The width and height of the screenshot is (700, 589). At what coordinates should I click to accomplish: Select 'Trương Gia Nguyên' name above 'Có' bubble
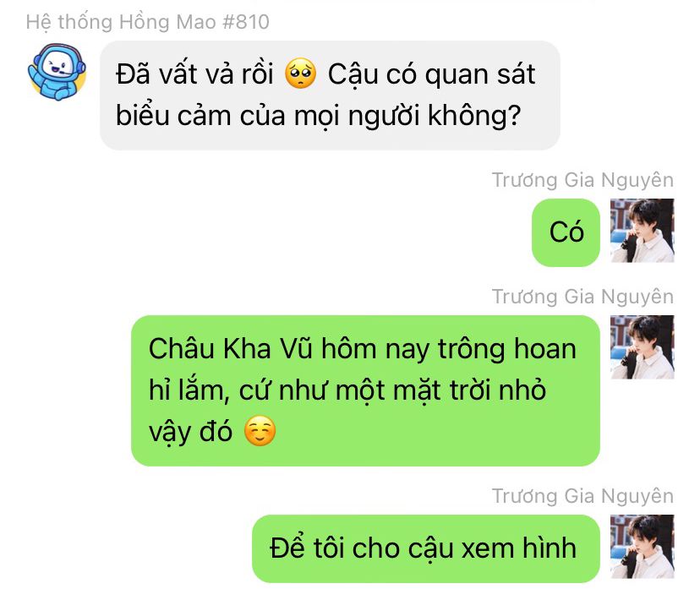pyautogui.click(x=582, y=180)
